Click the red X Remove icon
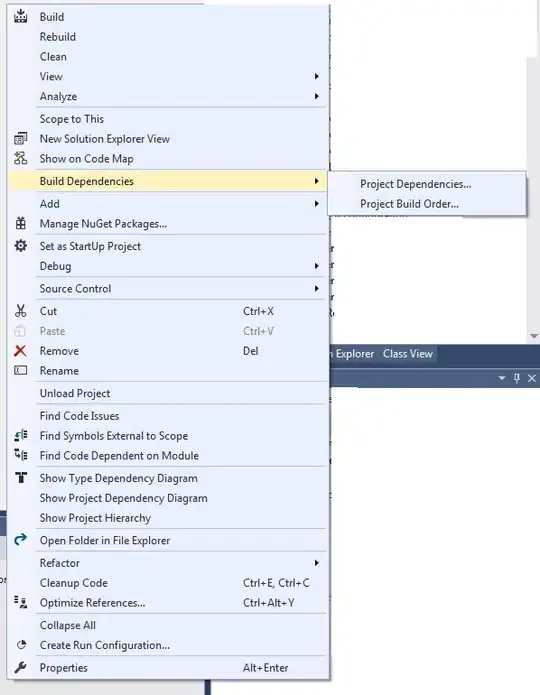The height and width of the screenshot is (695, 540). tap(20, 351)
